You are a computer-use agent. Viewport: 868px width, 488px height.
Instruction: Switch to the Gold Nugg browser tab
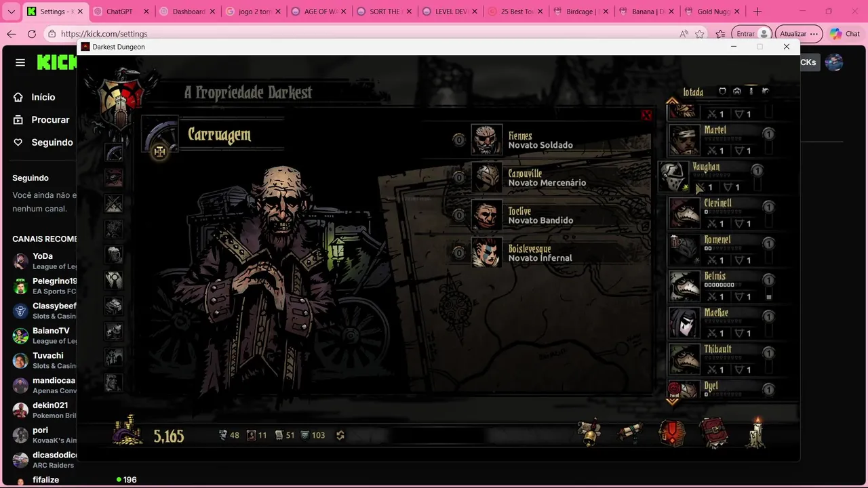[x=712, y=12]
